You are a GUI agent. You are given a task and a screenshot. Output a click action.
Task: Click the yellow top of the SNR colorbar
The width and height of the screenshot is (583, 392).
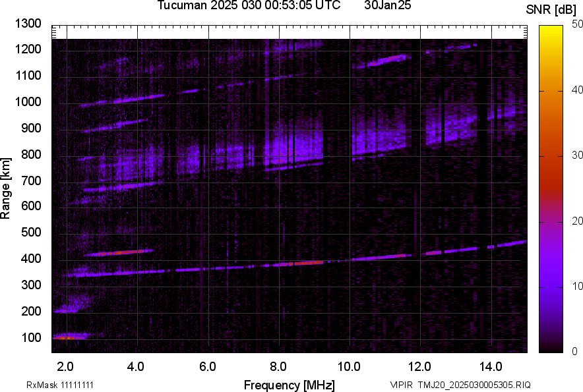[551, 32]
